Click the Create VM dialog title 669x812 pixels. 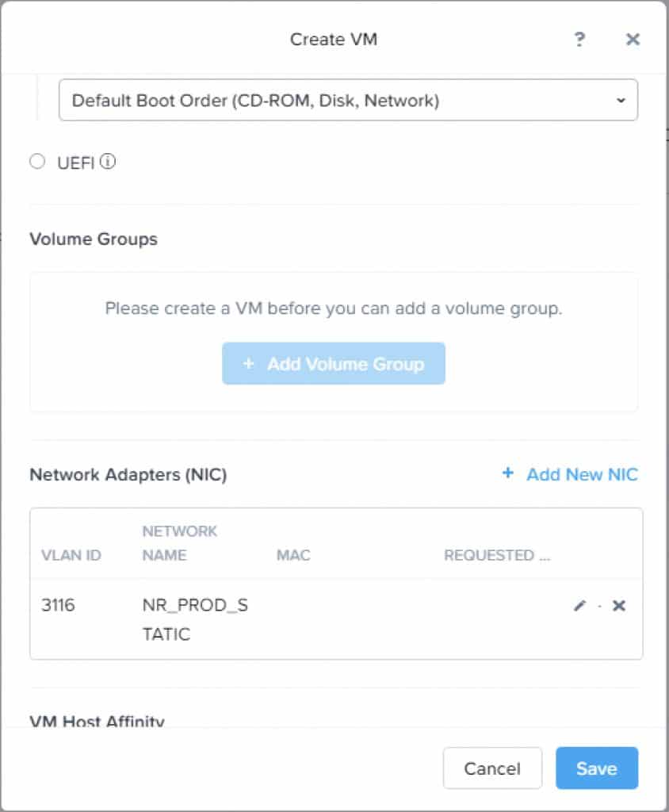334,40
